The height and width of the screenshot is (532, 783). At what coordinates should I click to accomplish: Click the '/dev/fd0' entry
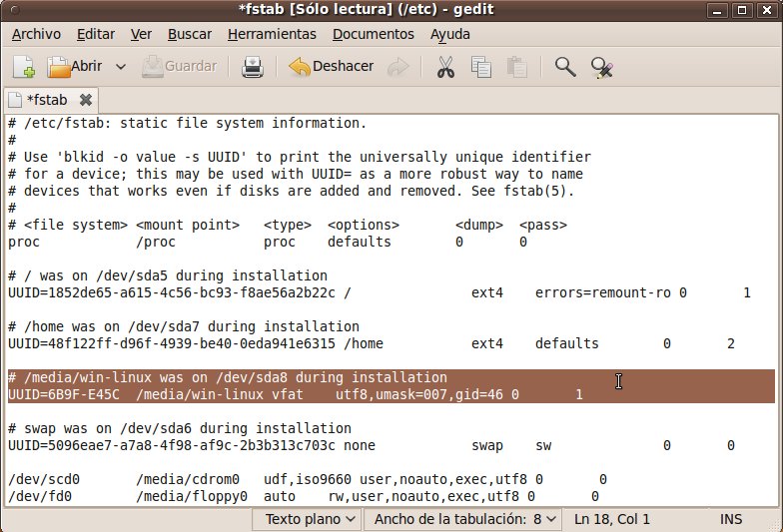point(40,496)
